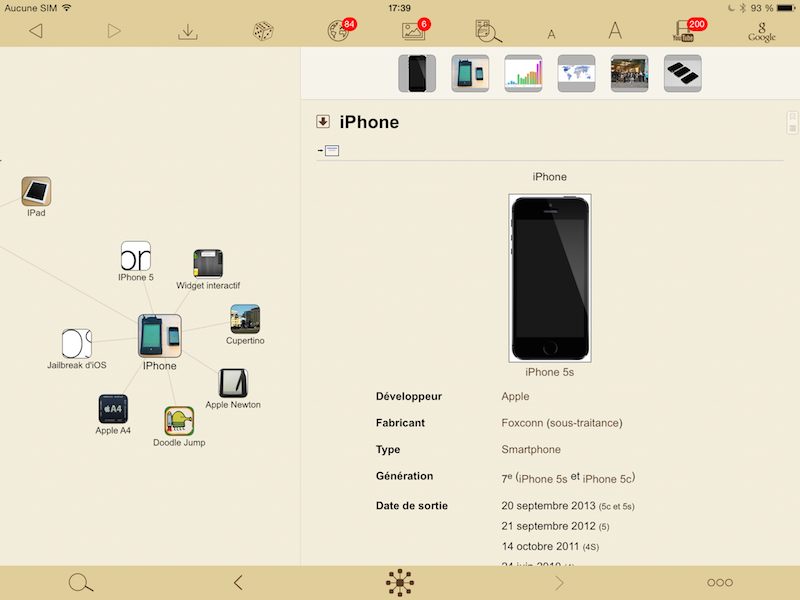Image resolution: width=800 pixels, height=600 pixels.
Task: Tap the magnifier search icon in bottom bar
Action: click(x=81, y=582)
